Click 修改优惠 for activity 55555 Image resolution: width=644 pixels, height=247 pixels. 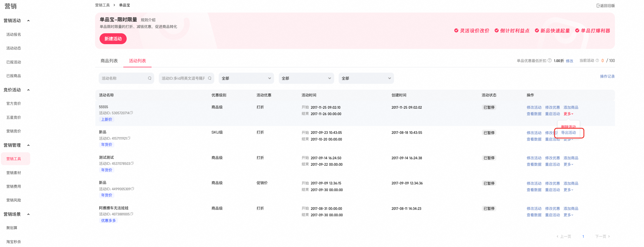pyautogui.click(x=553, y=107)
